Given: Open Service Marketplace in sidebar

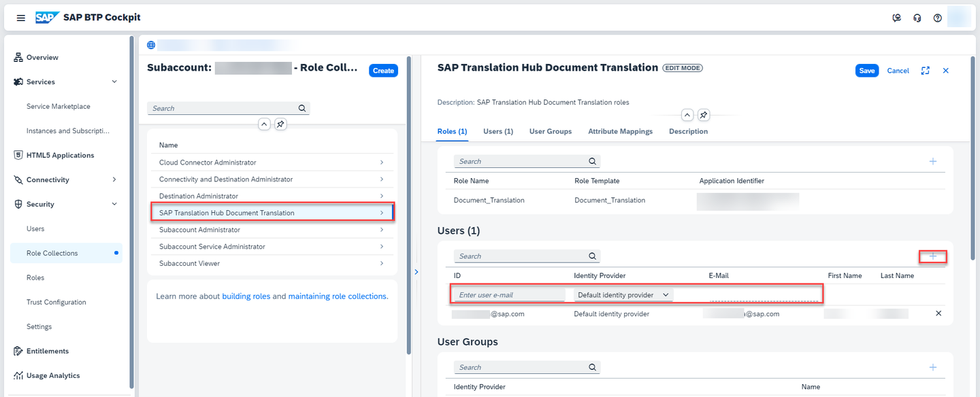Looking at the screenshot, I should [x=59, y=106].
